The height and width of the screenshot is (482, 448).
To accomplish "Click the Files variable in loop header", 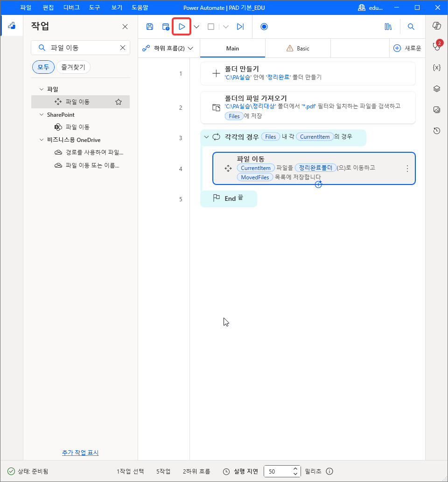I will [x=271, y=137].
